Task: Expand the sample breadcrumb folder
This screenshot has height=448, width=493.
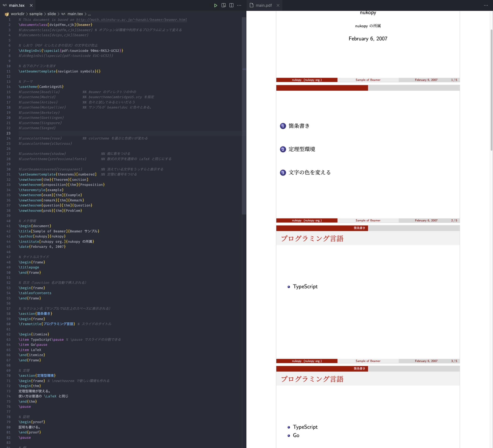Action: (36, 14)
